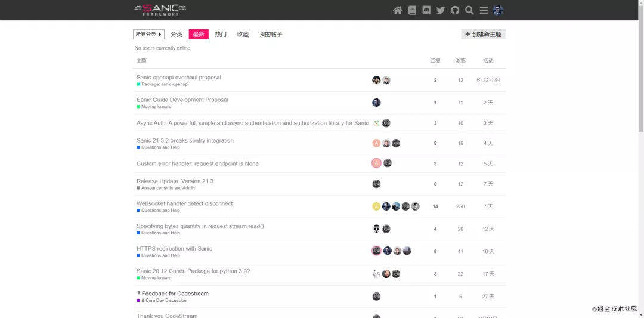
Task: Click reply count 8 on sentry integration topic
Action: coord(435,143)
